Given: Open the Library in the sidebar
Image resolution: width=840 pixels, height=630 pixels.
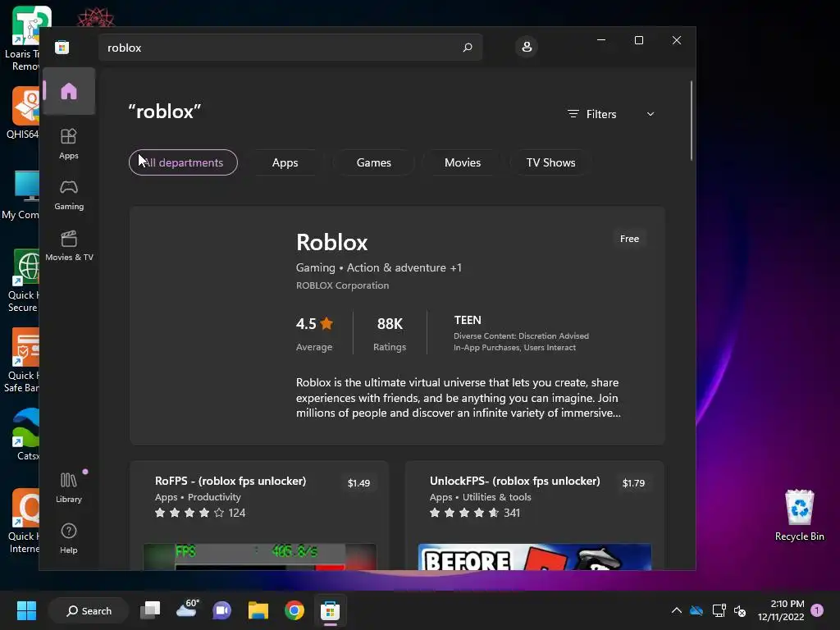Looking at the screenshot, I should [69, 487].
